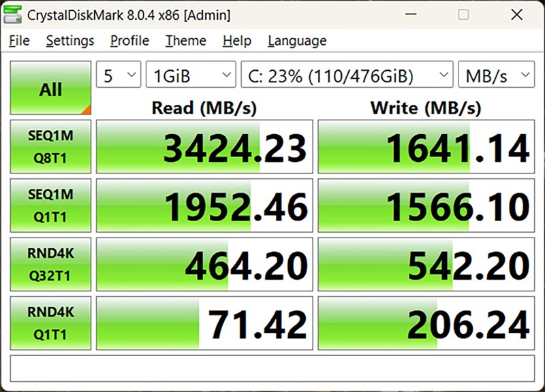The width and height of the screenshot is (545, 392).
Task: Open the Profile menu
Action: coord(129,41)
